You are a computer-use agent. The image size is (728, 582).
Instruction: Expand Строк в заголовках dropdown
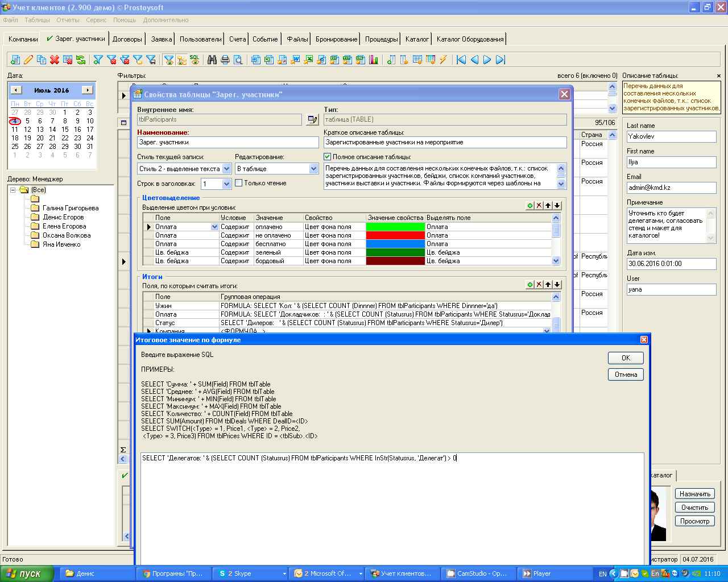226,184
